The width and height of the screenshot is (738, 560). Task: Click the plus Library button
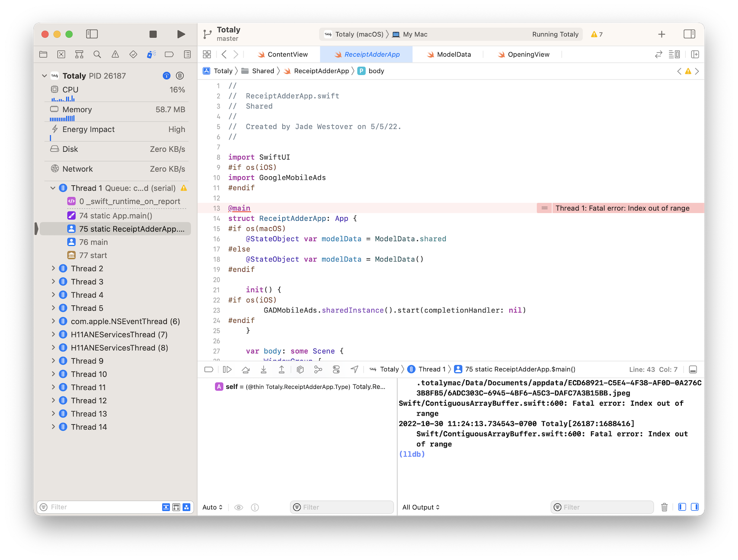661,34
